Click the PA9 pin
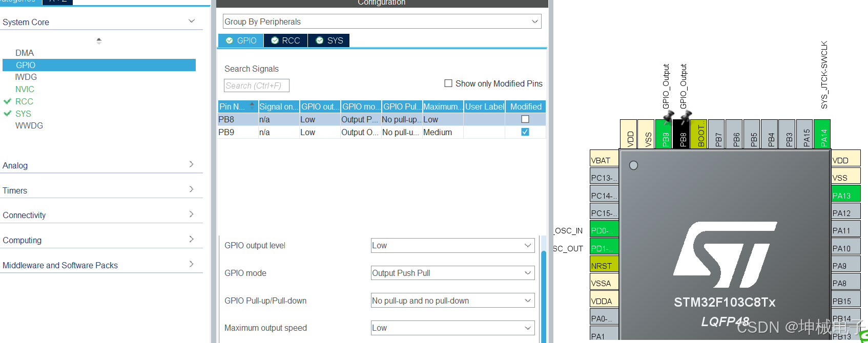The height and width of the screenshot is (343, 868). pos(846,264)
